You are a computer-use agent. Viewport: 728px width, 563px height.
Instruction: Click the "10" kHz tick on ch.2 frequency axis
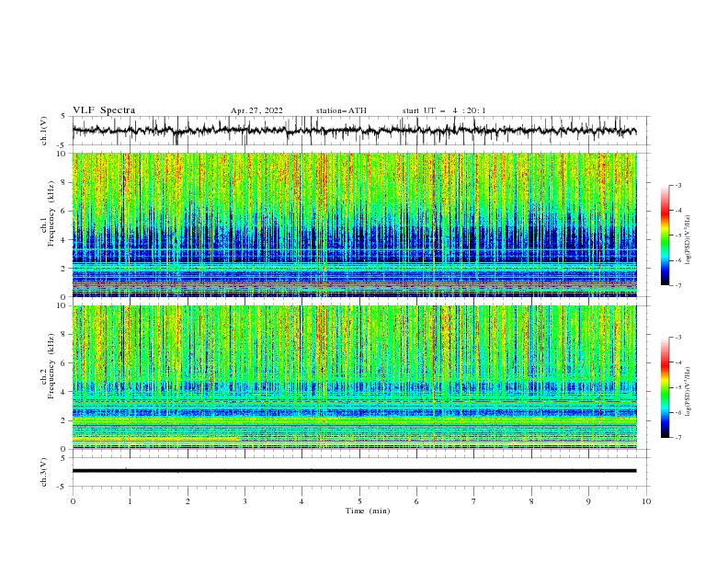[x=63, y=305]
